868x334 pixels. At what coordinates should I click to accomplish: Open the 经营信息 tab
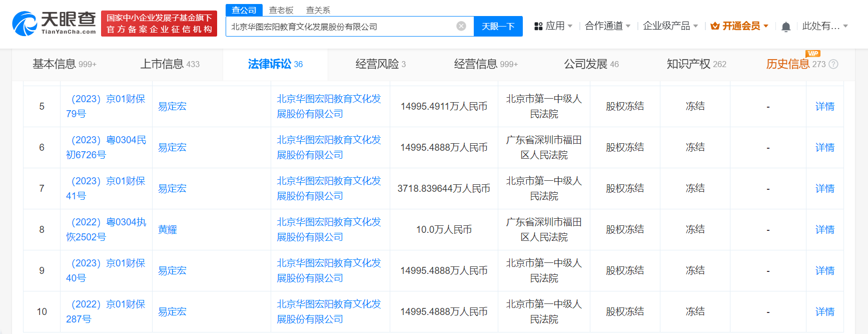pos(486,64)
